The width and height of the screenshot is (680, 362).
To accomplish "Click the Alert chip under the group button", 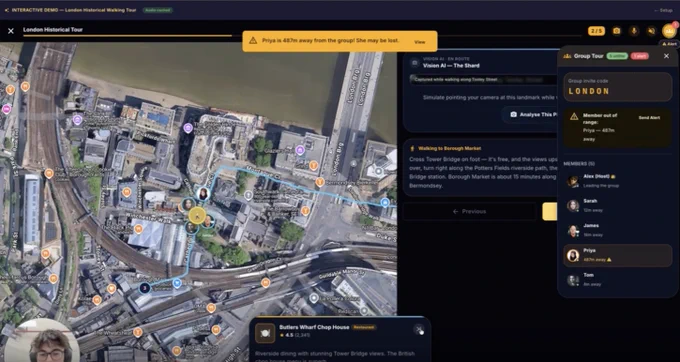I will (x=670, y=44).
